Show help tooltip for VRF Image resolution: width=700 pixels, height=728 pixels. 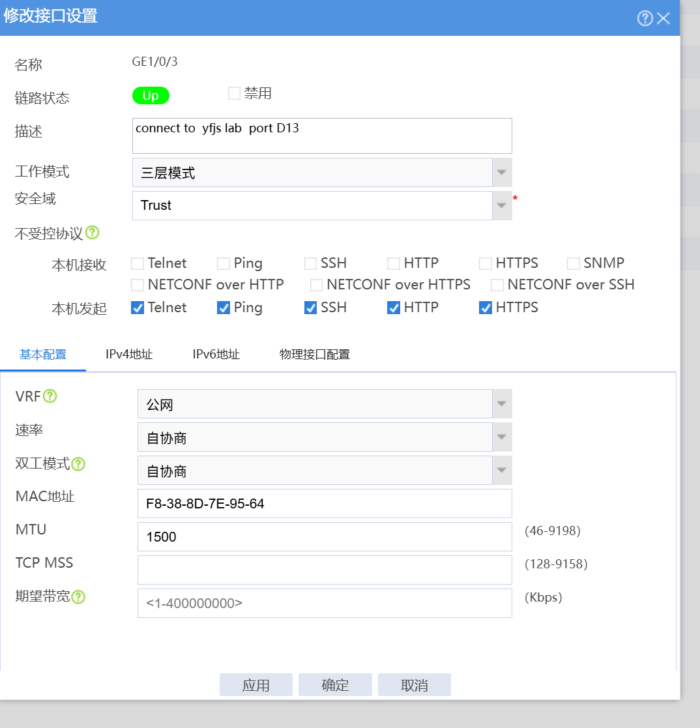[50, 396]
